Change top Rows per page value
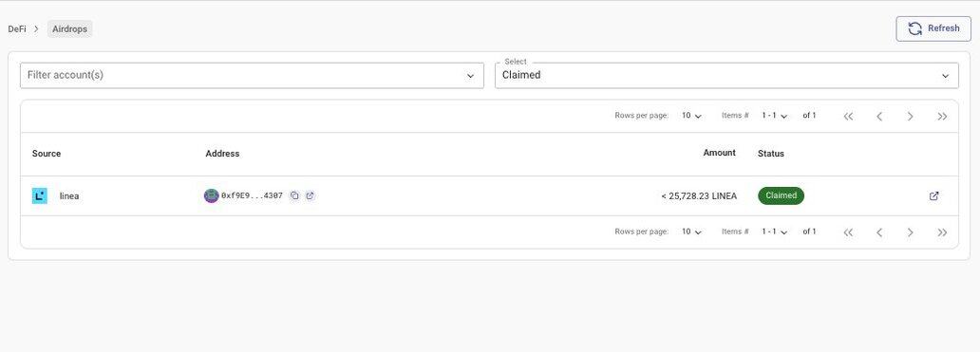Image resolution: width=980 pixels, height=352 pixels. [x=691, y=116]
